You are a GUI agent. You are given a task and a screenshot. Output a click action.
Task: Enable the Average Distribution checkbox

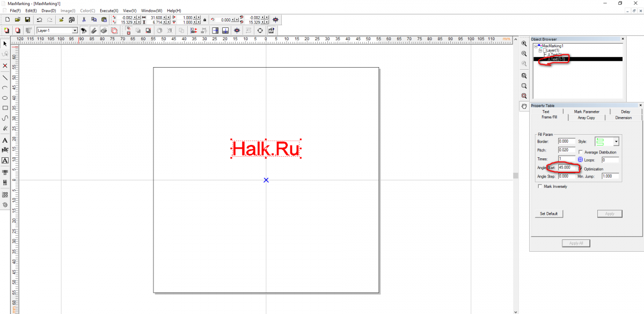pos(581,152)
